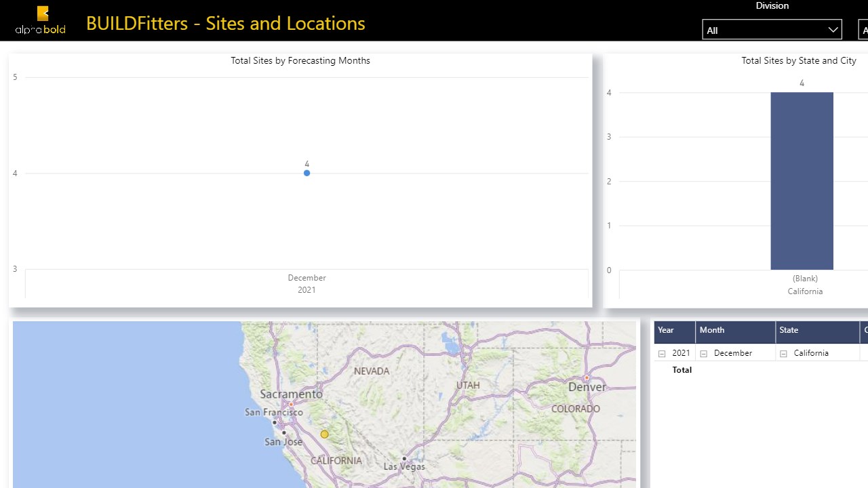Click the Las Vegas label on map
Image resolution: width=868 pixels, height=488 pixels.
pos(404,466)
